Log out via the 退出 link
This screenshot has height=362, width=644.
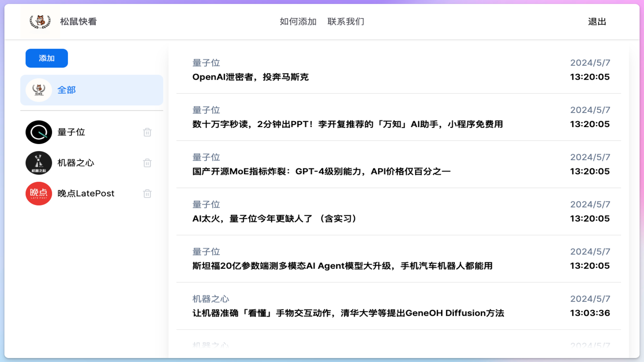coord(597,22)
